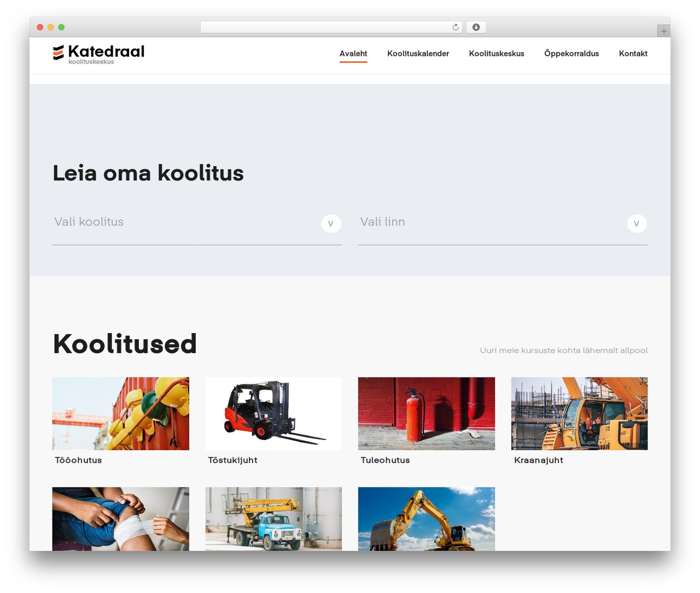The height and width of the screenshot is (593, 700).
Task: Click the Leia oma koolitus heading
Action: [148, 173]
